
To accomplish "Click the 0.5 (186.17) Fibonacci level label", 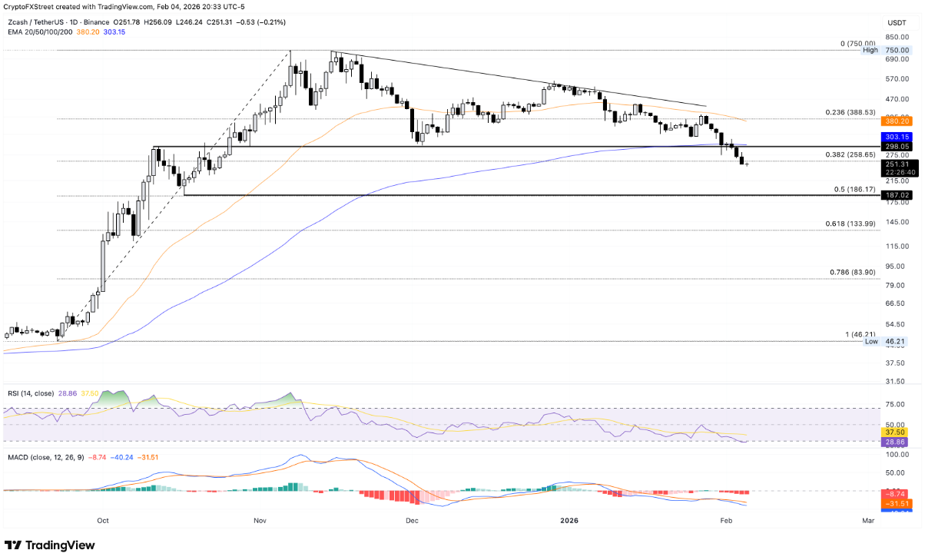I will 853,189.
